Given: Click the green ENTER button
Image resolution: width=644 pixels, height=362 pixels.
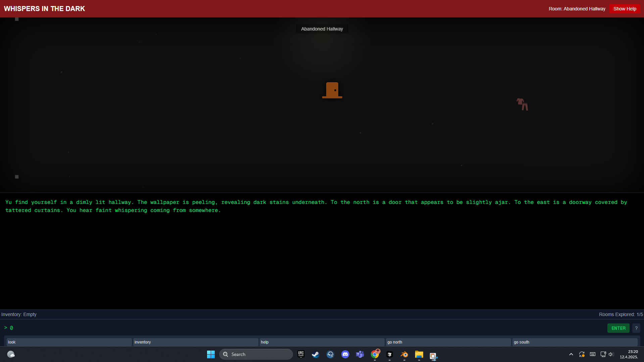Looking at the screenshot, I should coord(618,328).
